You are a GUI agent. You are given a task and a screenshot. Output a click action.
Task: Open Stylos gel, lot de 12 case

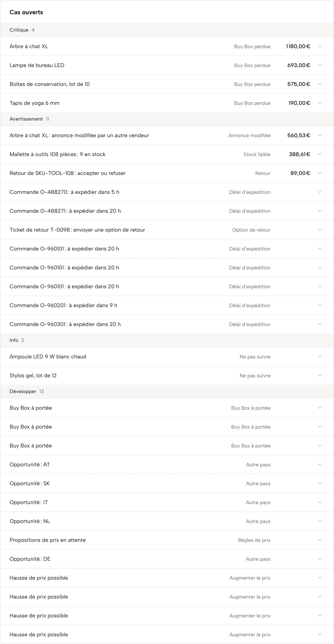pyautogui.click(x=167, y=375)
